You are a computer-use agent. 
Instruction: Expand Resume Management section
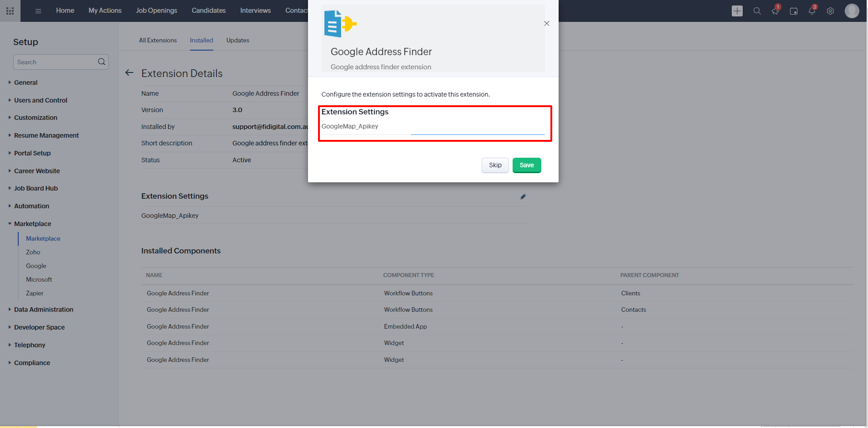[46, 135]
